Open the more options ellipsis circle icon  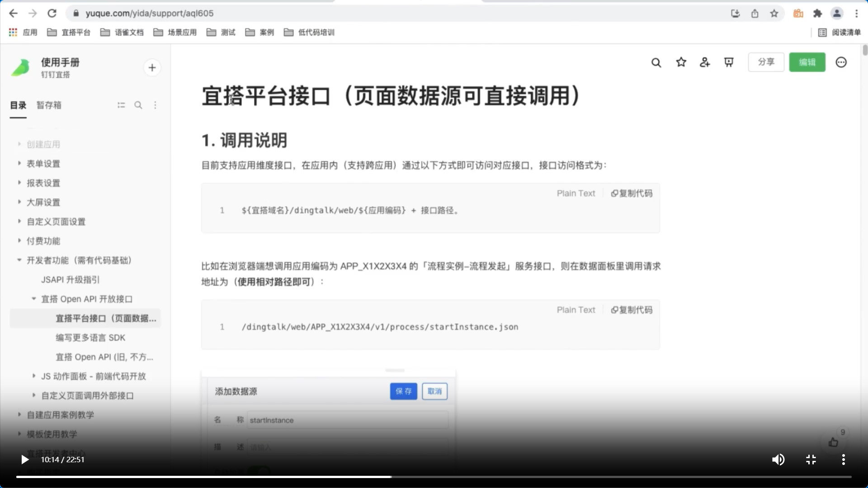pyautogui.click(x=841, y=62)
